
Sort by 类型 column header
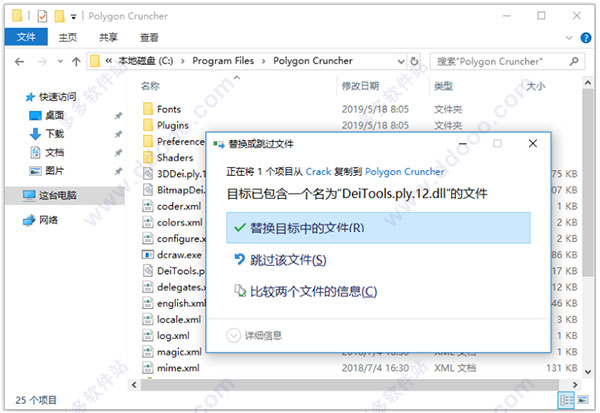[443, 86]
